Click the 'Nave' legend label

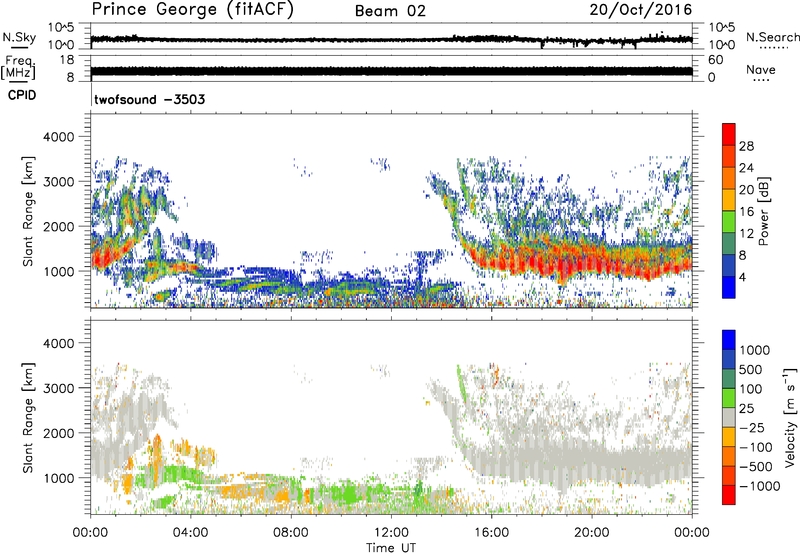761,70
